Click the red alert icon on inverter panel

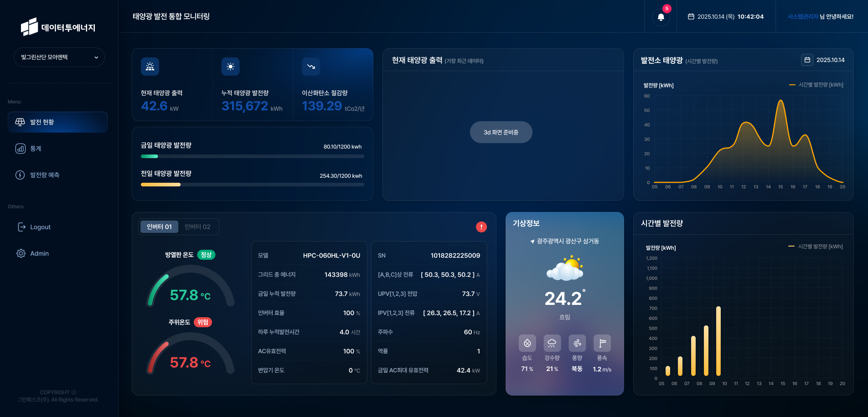481,227
